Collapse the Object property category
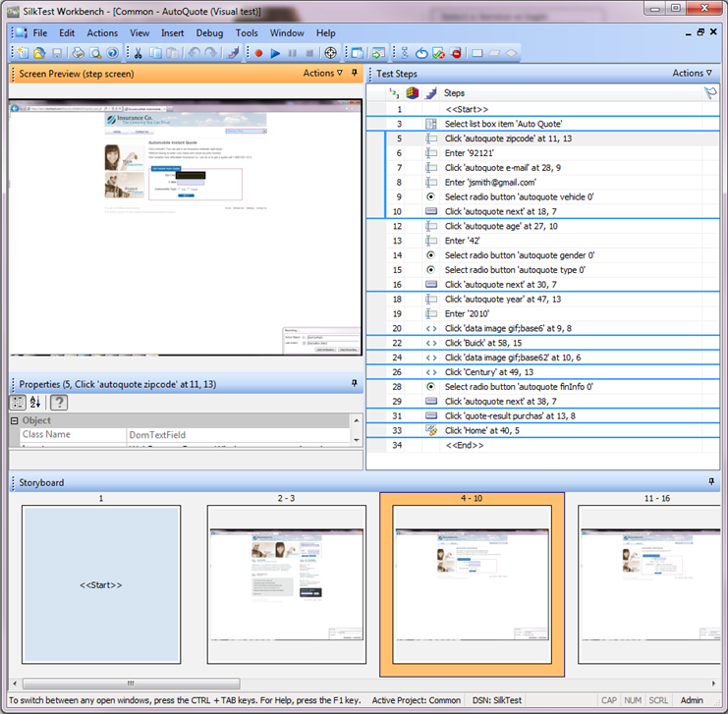This screenshot has width=728, height=714. tap(15, 420)
